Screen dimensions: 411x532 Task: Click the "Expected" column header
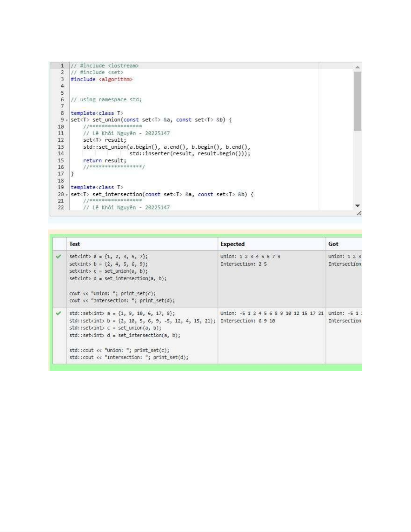click(x=232, y=244)
